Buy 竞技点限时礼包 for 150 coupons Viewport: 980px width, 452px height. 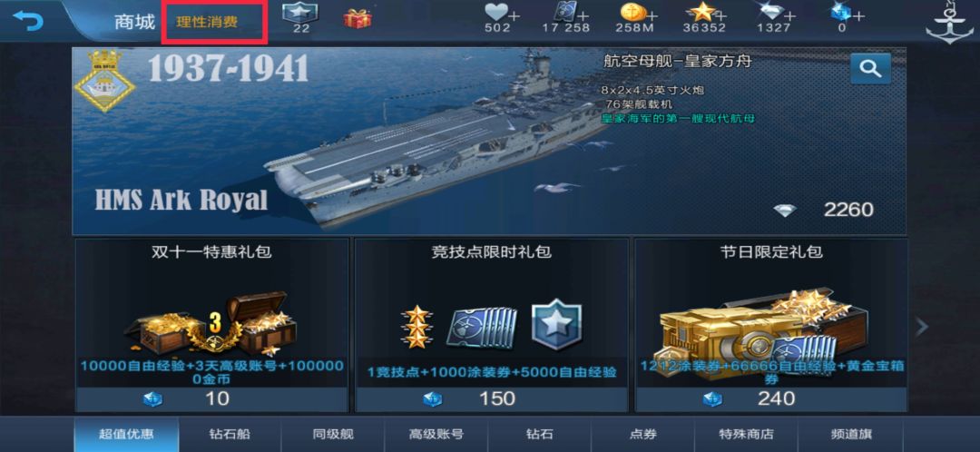pyautogui.click(x=491, y=398)
